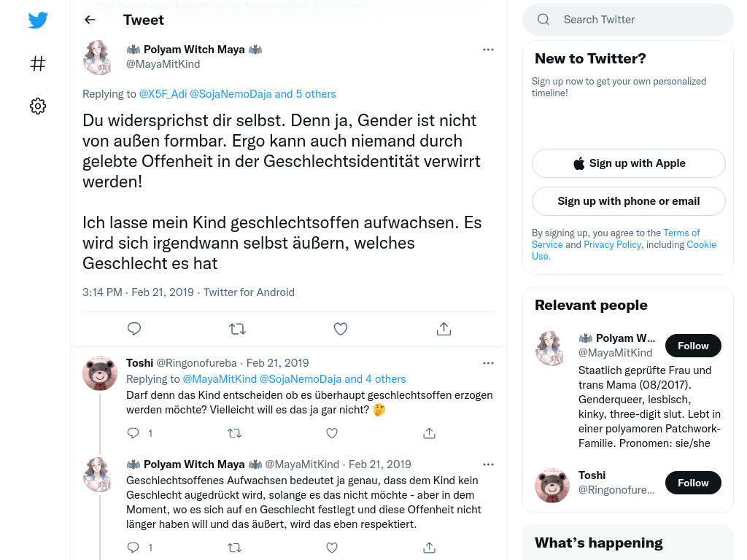Retweet the main Maya tweet
The image size is (747, 560).
click(237, 329)
